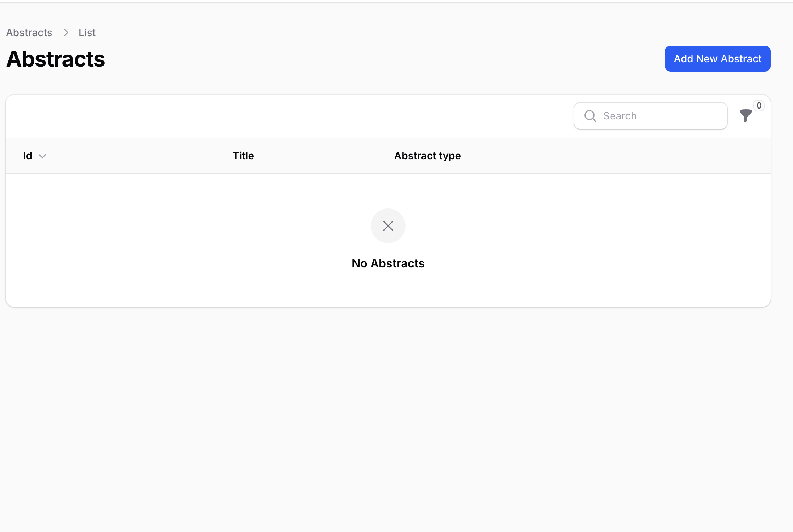
Task: Click the Abstracts page heading
Action: (x=55, y=59)
